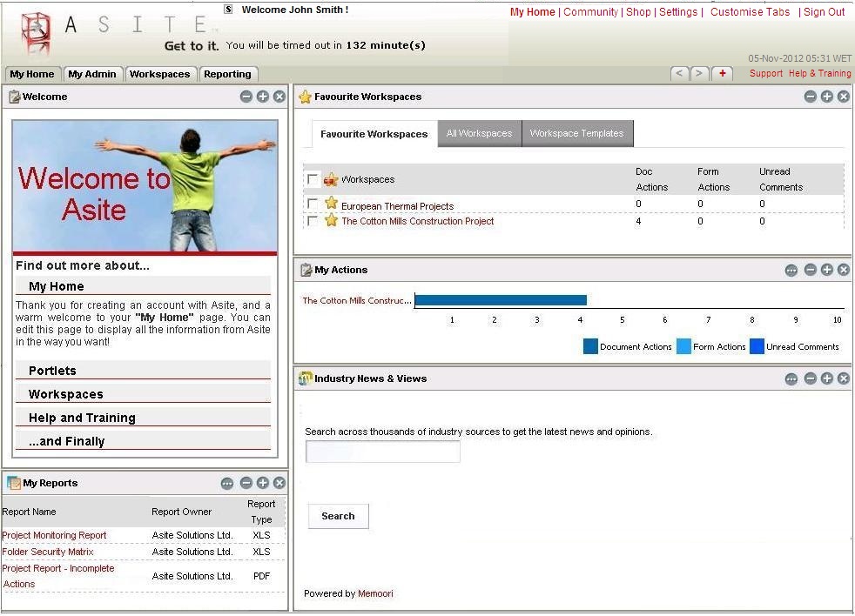Viewport: 855px width, 616px height.
Task: Maximize the Welcome portlet with plus icon
Action: click(x=263, y=97)
